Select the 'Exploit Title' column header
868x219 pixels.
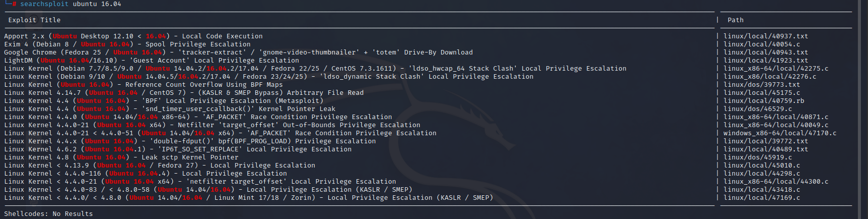pyautogui.click(x=34, y=20)
